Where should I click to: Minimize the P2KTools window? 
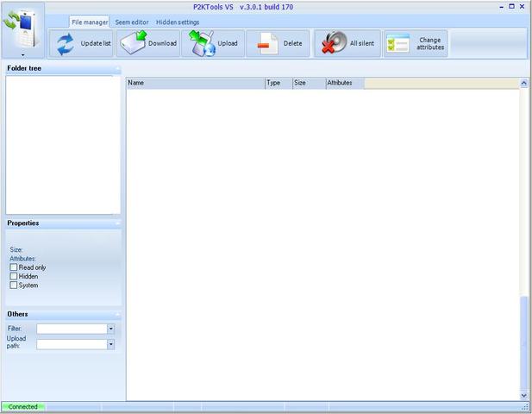point(502,6)
